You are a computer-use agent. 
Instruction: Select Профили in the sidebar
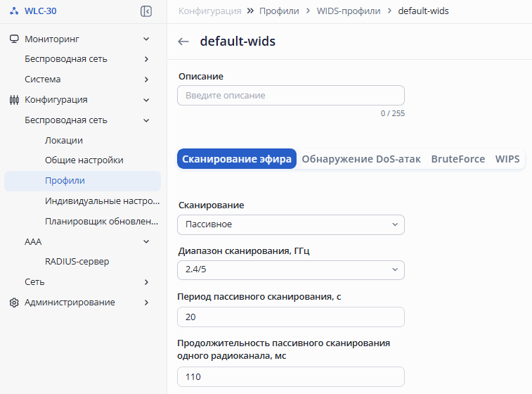click(x=82, y=181)
